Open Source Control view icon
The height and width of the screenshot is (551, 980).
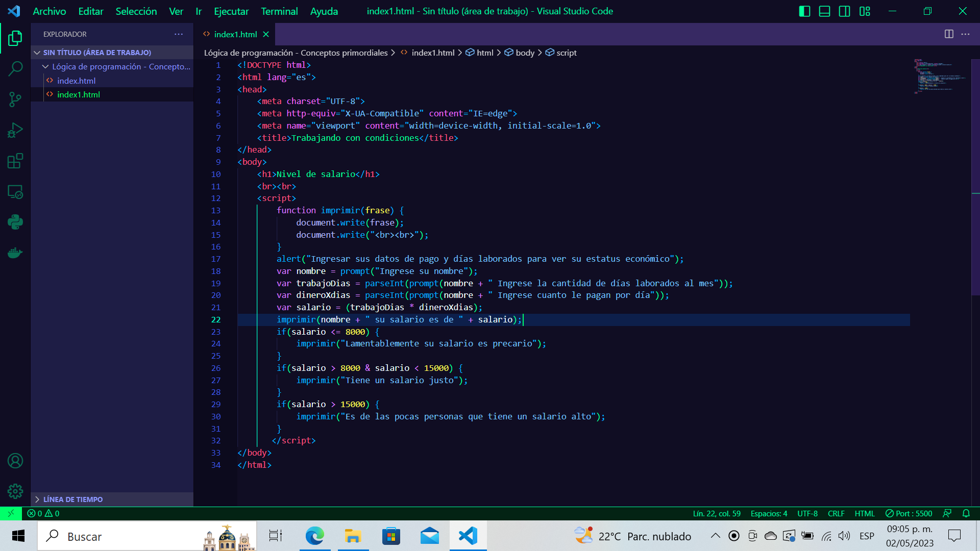pos(15,99)
